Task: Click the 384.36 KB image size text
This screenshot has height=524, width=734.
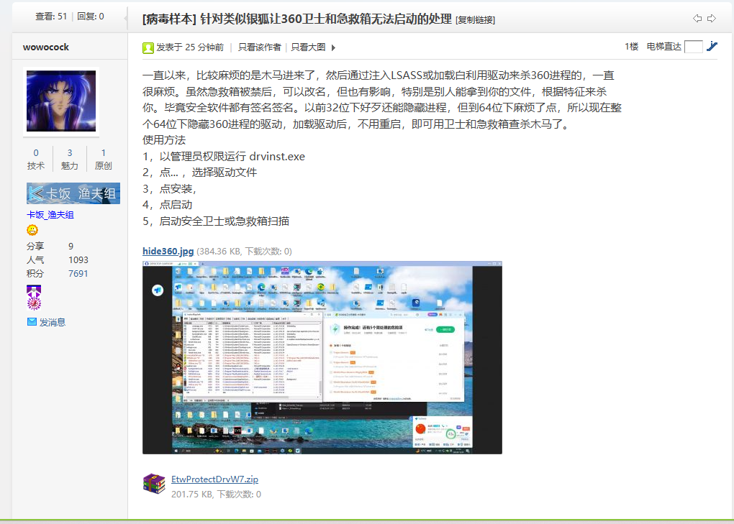Action: pyautogui.click(x=244, y=251)
